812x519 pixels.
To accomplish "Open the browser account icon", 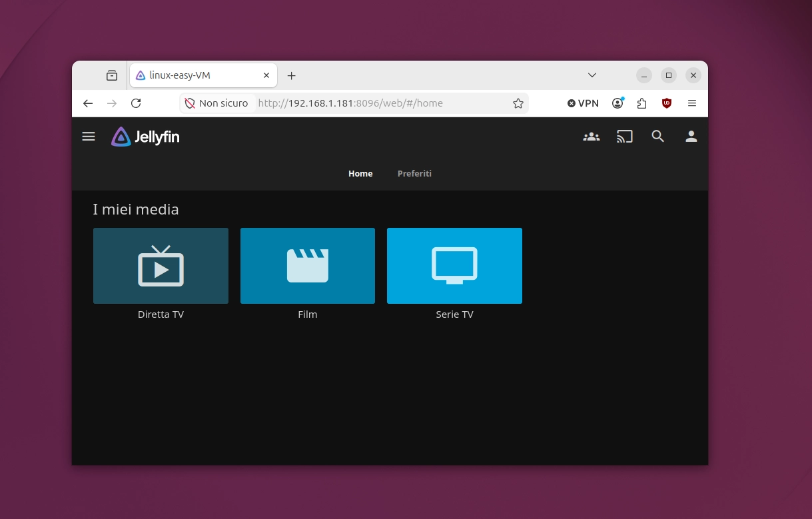I will [617, 103].
